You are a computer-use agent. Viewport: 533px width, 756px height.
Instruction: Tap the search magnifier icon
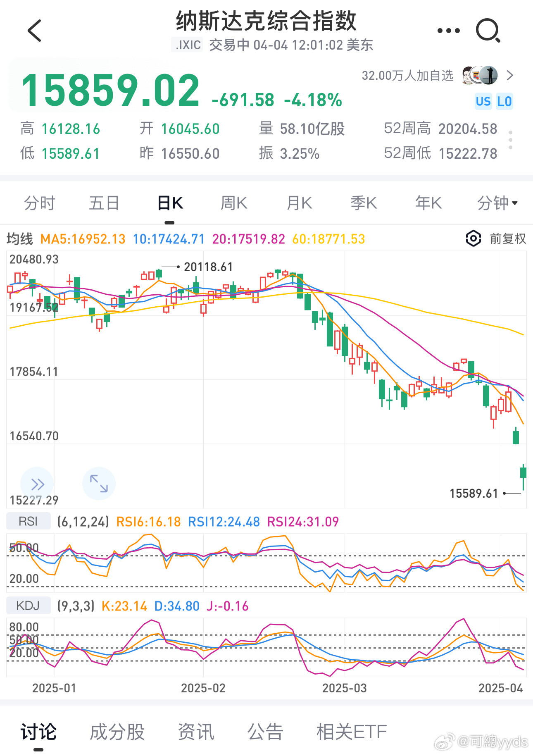click(488, 31)
